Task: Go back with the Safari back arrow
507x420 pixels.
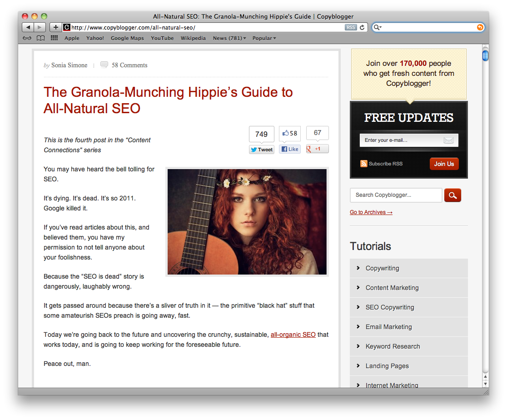Action: coord(28,28)
